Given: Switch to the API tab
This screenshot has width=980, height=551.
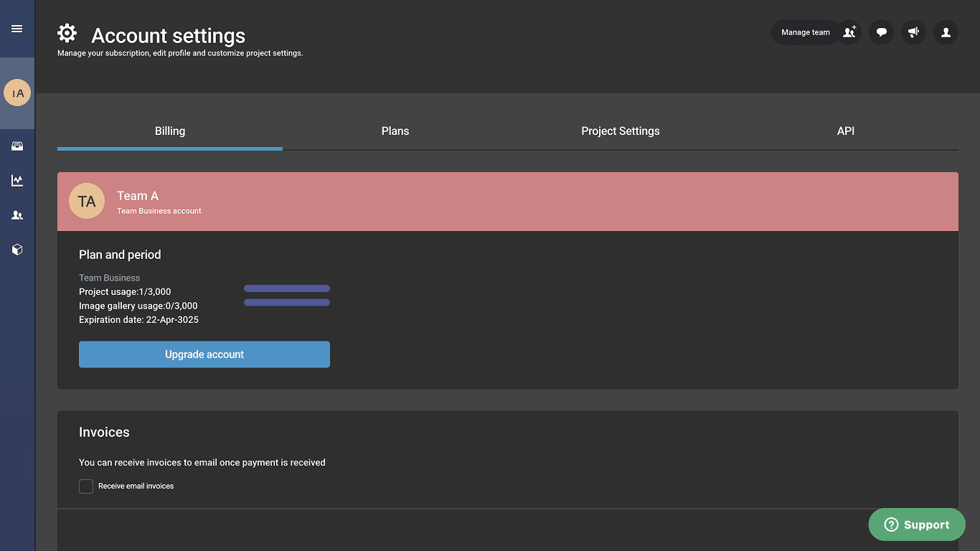Looking at the screenshot, I should [x=846, y=131].
